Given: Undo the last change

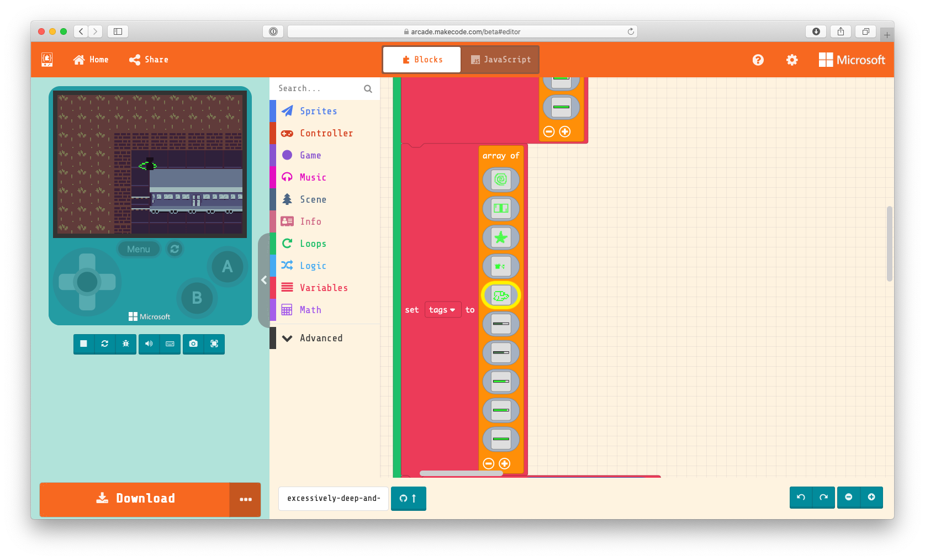Looking at the screenshot, I should tap(801, 497).
